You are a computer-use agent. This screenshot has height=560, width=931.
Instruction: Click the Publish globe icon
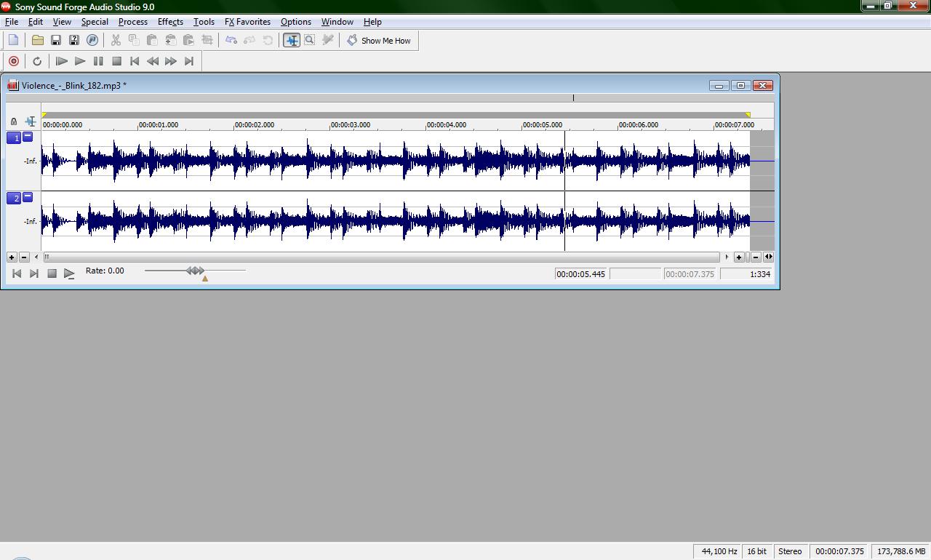click(x=92, y=40)
